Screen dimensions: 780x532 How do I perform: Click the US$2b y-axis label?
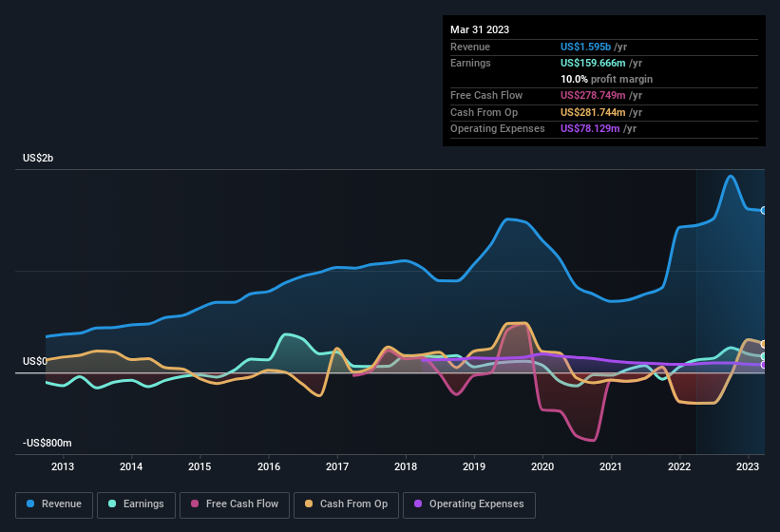pos(38,158)
